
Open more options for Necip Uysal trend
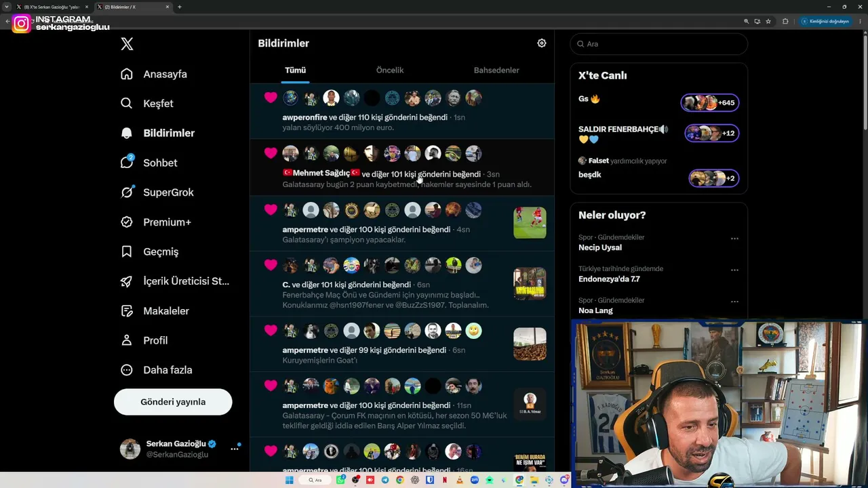point(734,239)
